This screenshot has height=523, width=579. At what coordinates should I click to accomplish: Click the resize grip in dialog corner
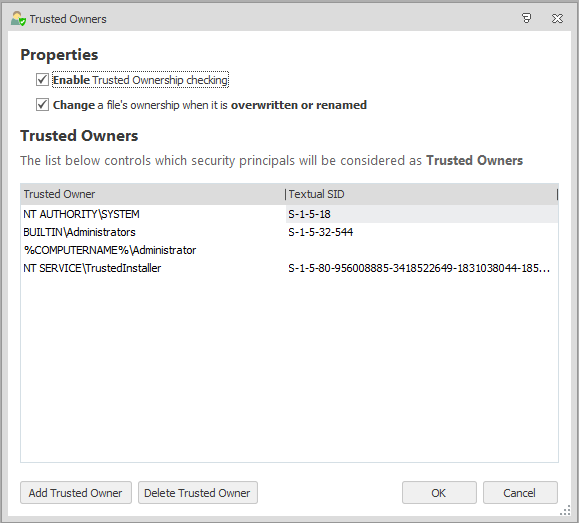565,510
